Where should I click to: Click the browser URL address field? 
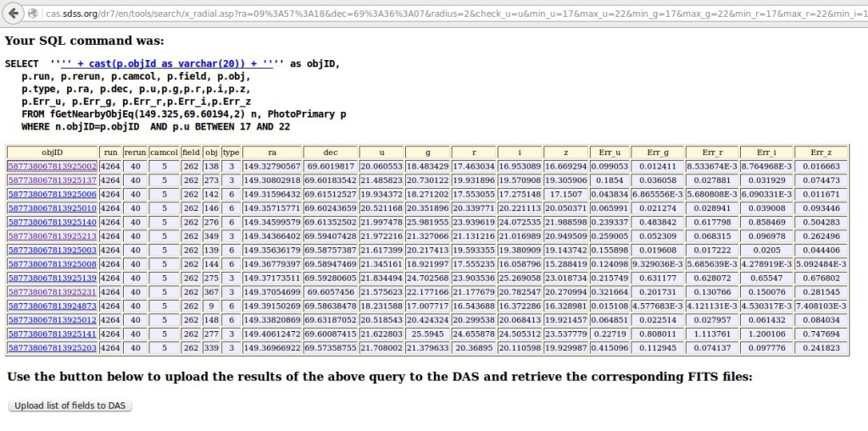click(455, 13)
